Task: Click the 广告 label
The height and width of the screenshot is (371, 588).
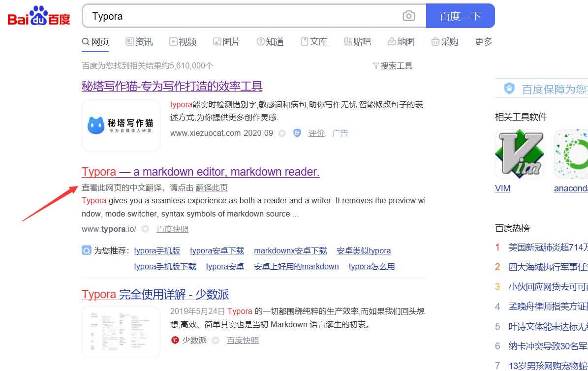Action: tap(340, 133)
